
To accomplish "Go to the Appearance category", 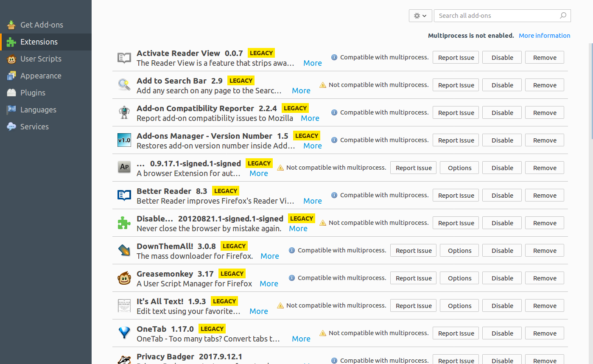I will click(46, 76).
